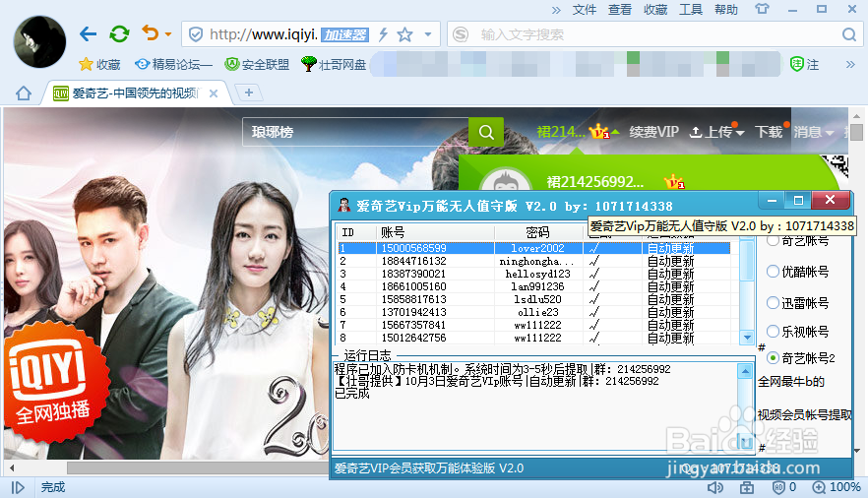Reload the page with the green refresh icon
Image resolution: width=868 pixels, height=498 pixels.
pos(119,34)
